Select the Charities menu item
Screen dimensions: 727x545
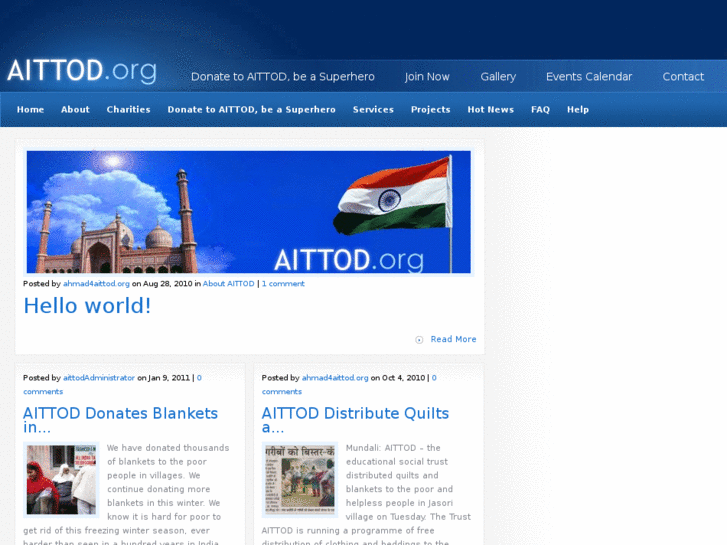[128, 109]
